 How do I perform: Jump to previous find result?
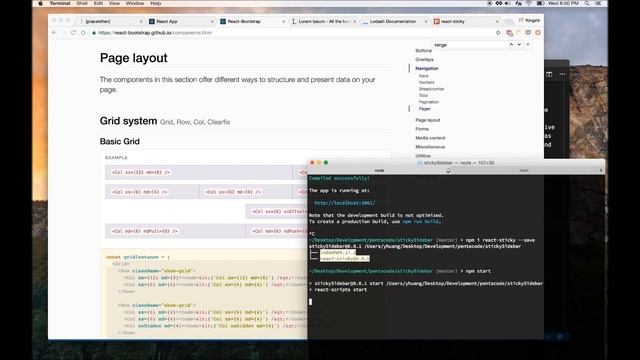[x=511, y=44]
